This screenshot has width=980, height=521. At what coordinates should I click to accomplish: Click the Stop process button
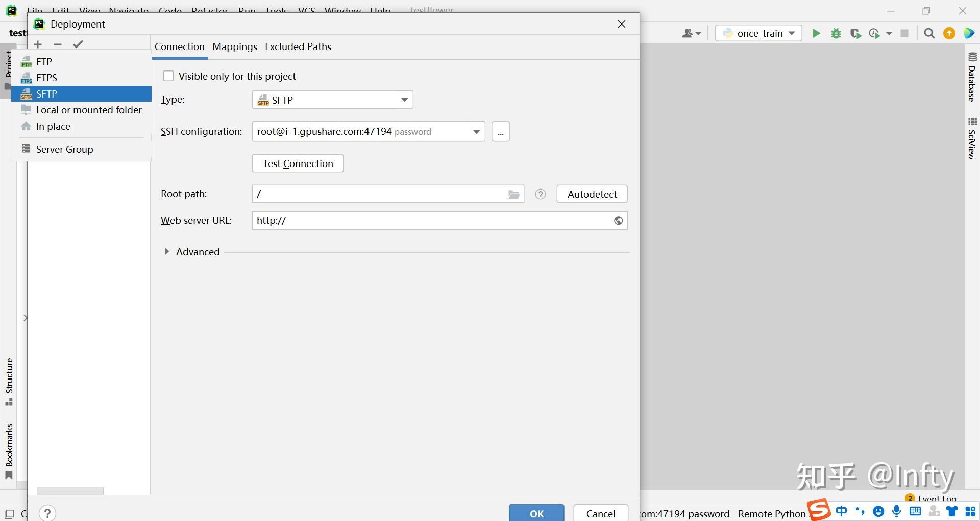coord(904,33)
